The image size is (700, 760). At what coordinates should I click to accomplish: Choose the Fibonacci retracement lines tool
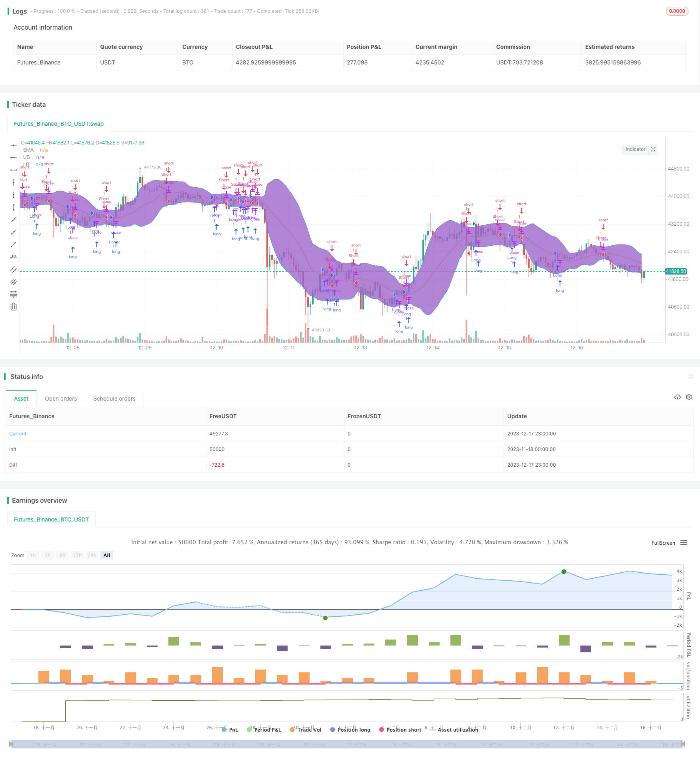click(14, 294)
